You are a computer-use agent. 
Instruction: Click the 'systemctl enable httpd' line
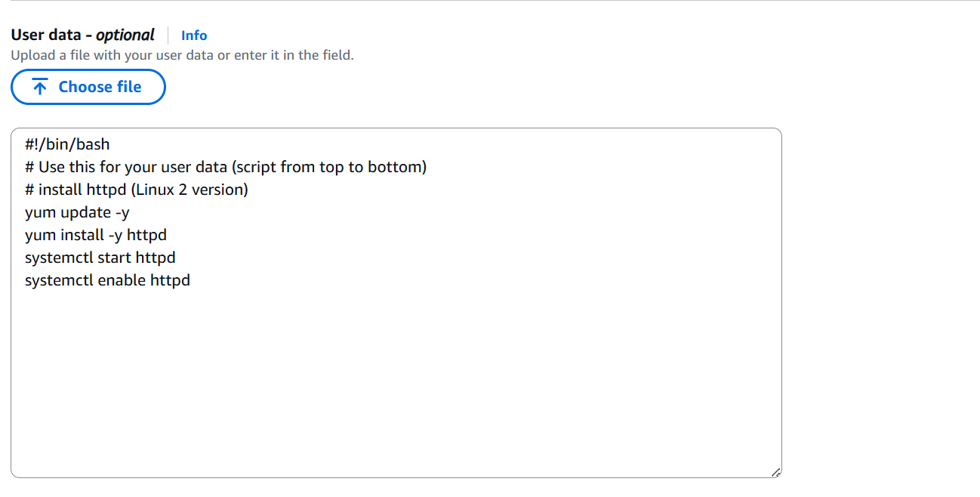(x=107, y=280)
